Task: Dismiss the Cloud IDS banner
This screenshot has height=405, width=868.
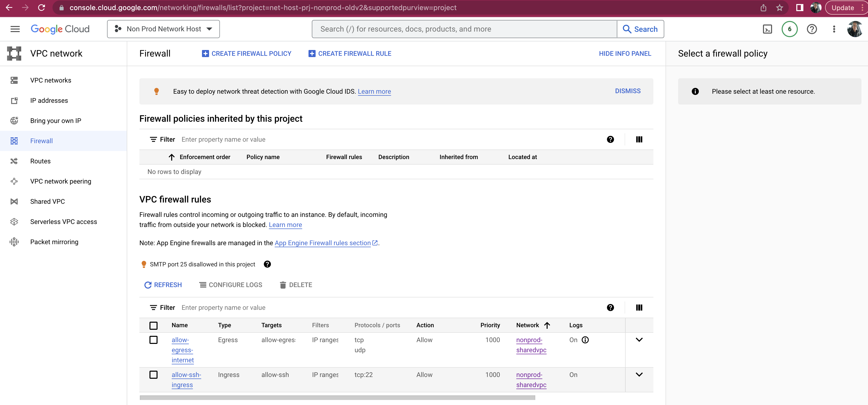Action: (627, 91)
